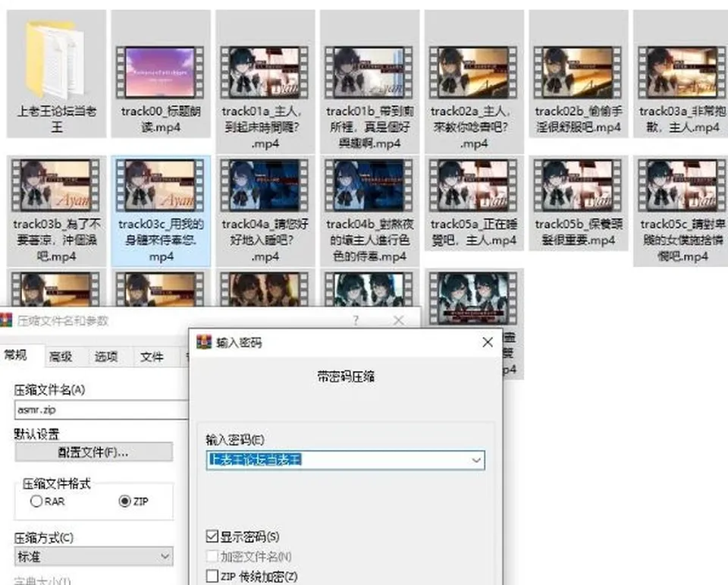Image resolution: width=728 pixels, height=585 pixels.
Task: Select the ZIP format radio button
Action: (x=124, y=501)
